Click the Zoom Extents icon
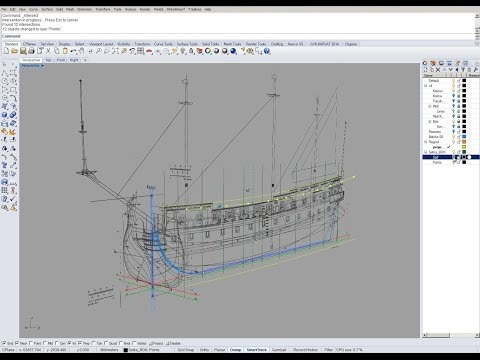The image size is (480, 360). (115, 51)
